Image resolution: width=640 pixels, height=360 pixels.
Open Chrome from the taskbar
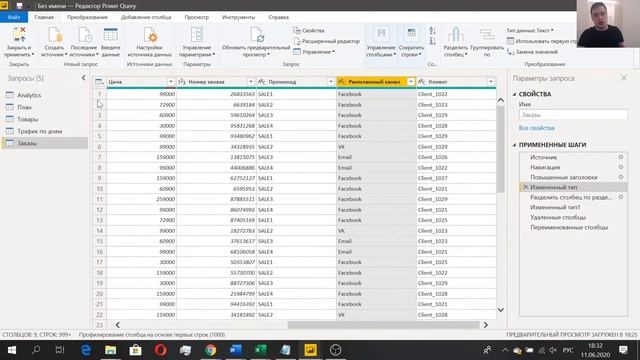pyautogui.click(x=211, y=350)
